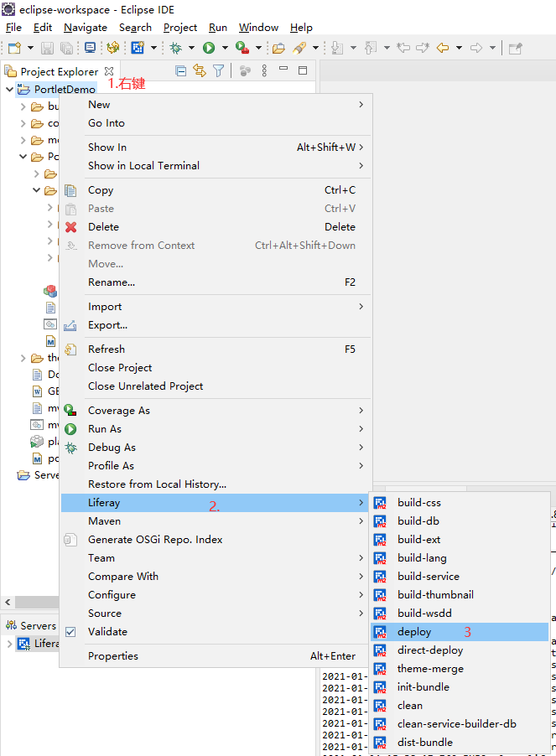The image size is (556, 756).
Task: Toggle the Validate checkbox item
Action: (70, 632)
